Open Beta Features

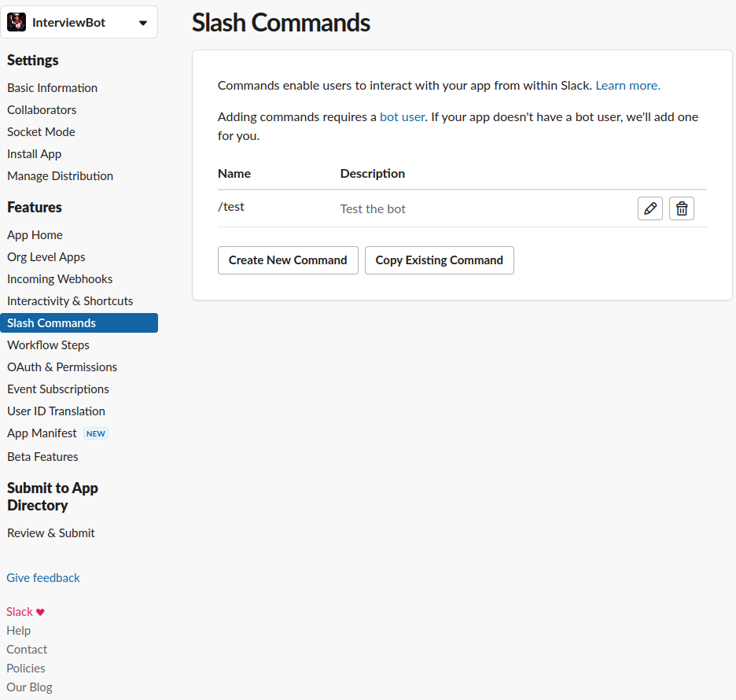42,457
